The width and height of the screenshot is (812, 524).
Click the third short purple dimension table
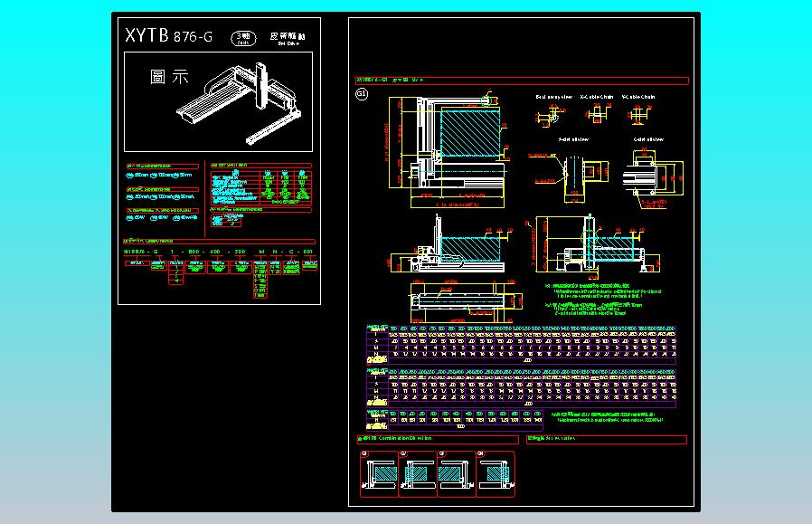point(454,420)
